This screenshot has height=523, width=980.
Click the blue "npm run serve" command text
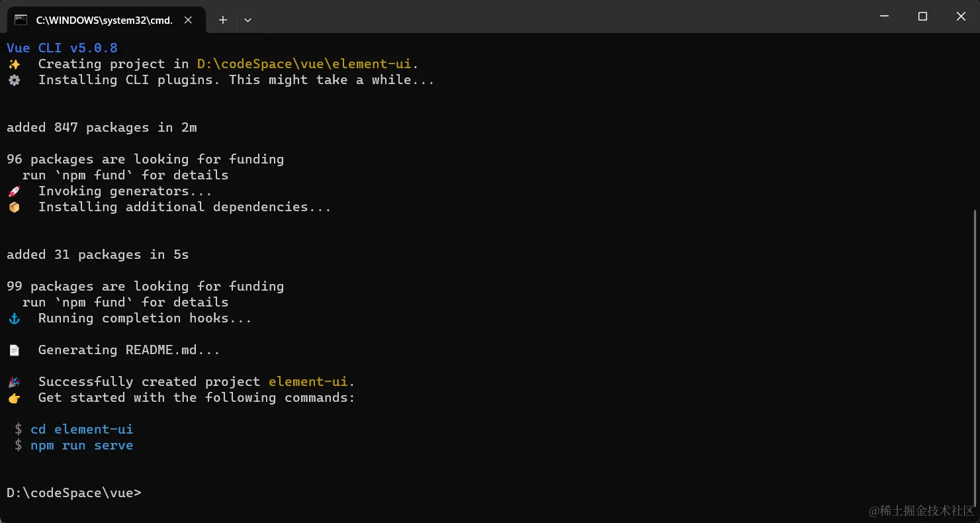(x=81, y=446)
